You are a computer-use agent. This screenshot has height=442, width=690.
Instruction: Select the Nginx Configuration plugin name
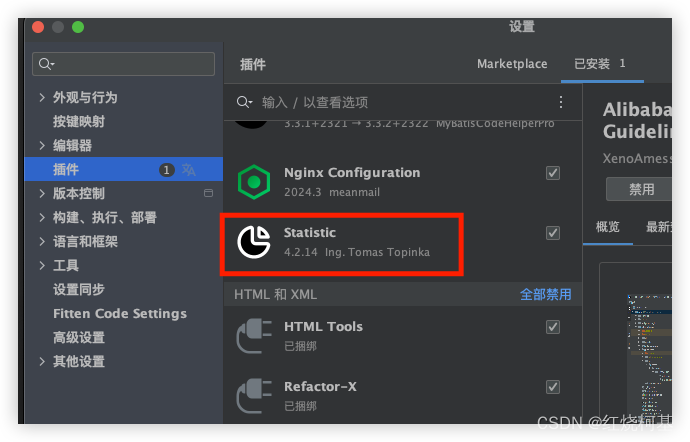click(x=352, y=173)
